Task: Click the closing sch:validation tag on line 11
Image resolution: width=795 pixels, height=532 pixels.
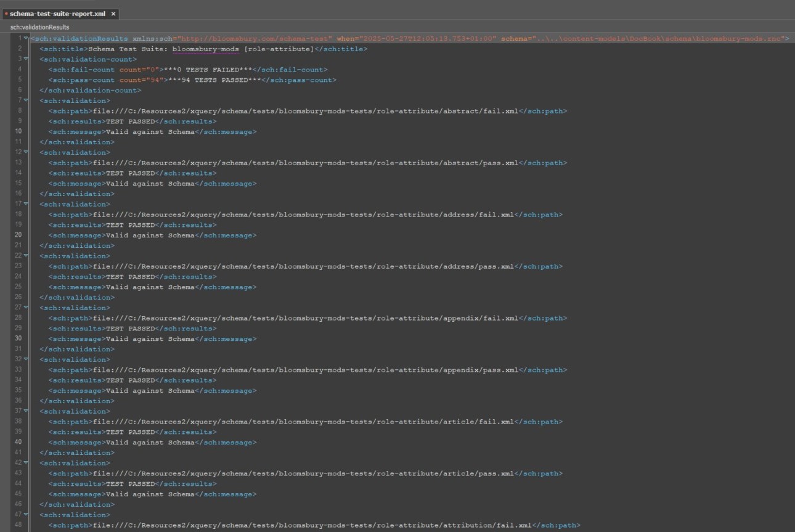Action: 77,142
